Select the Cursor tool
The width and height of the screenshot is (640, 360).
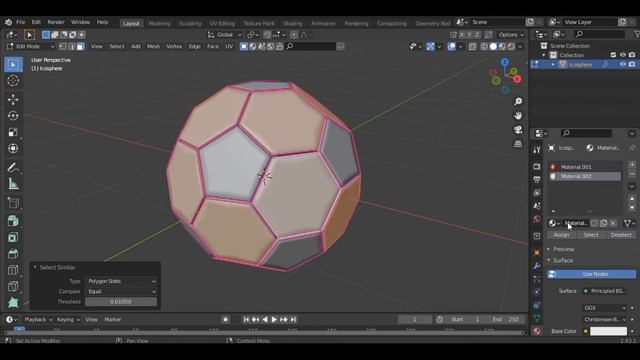[13, 81]
